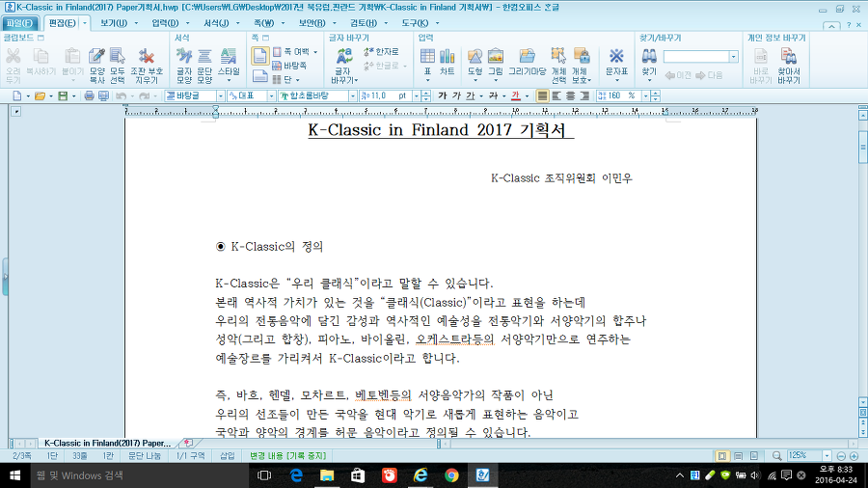Click the 조판 부호 지우기 icon

point(147,66)
